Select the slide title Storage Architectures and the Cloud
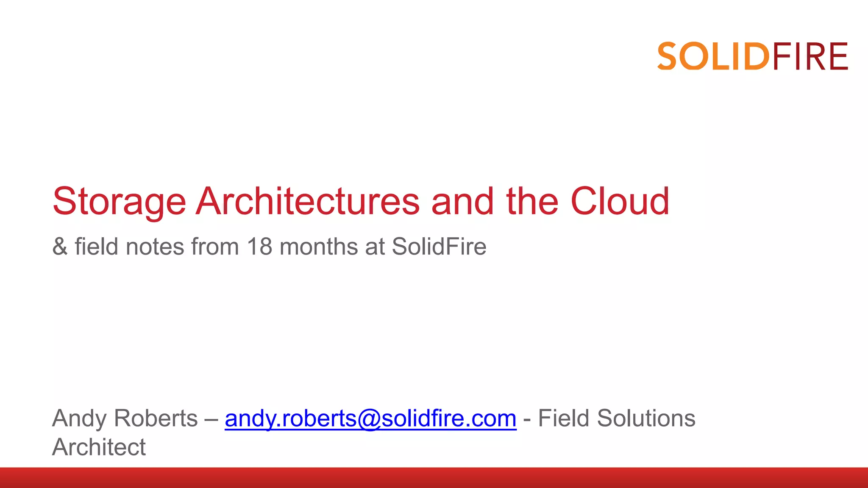868x488 pixels. (x=361, y=202)
